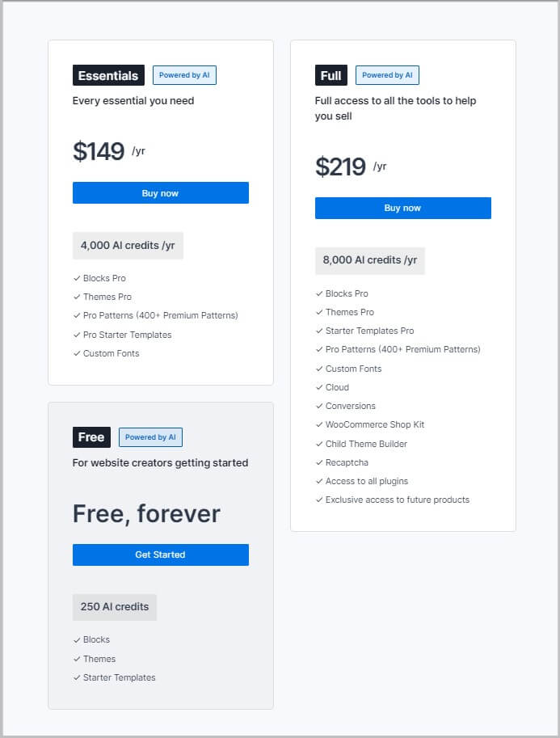
Task: Click Powered by AI badge beside Essentials
Action: pos(184,75)
